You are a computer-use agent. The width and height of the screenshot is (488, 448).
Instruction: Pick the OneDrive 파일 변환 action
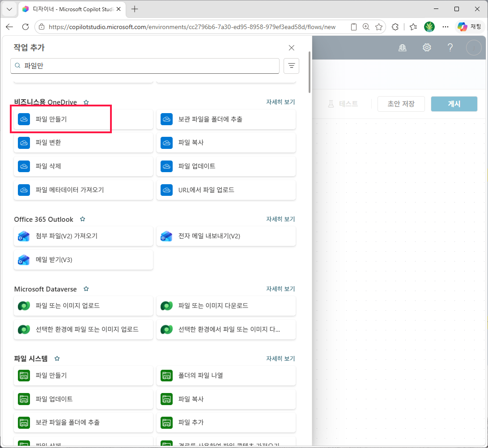pyautogui.click(x=83, y=143)
